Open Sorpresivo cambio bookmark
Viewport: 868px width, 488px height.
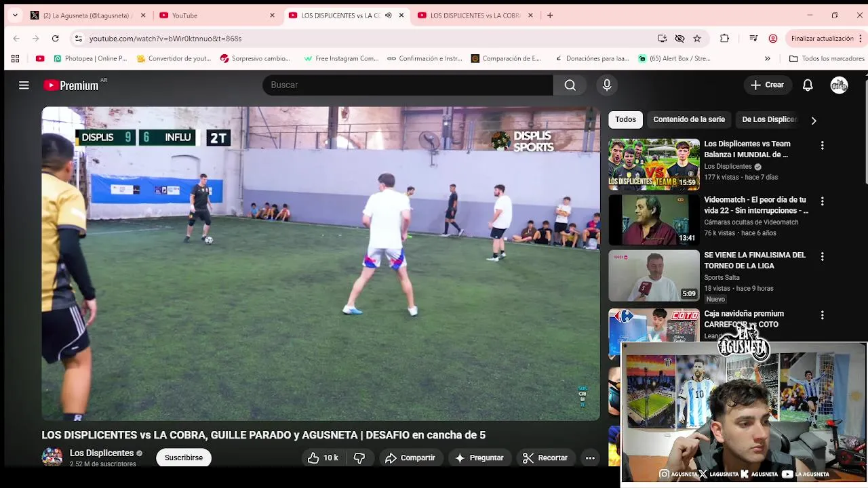(x=255, y=58)
